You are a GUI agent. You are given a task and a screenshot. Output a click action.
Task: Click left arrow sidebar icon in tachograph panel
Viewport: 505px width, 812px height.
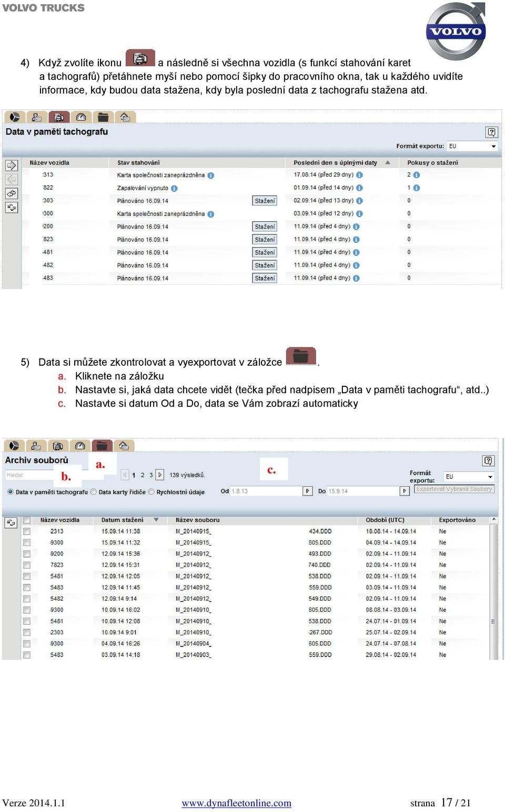click(x=12, y=179)
